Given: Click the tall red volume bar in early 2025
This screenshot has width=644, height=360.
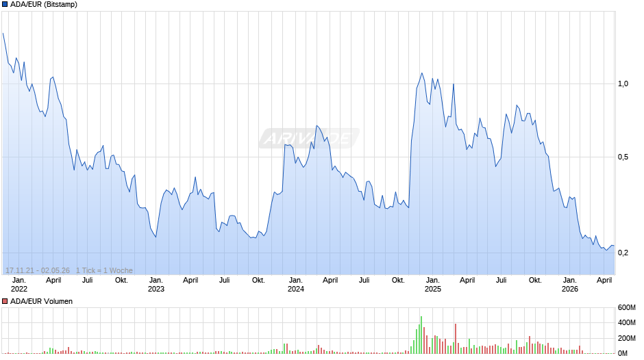Looking at the screenshot, I should (x=456, y=339).
